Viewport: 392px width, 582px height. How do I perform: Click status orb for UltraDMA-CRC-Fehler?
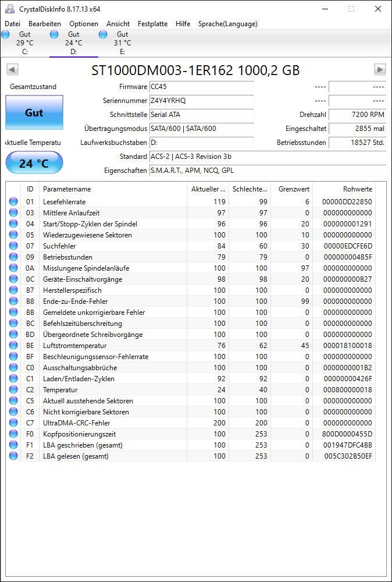(x=13, y=423)
